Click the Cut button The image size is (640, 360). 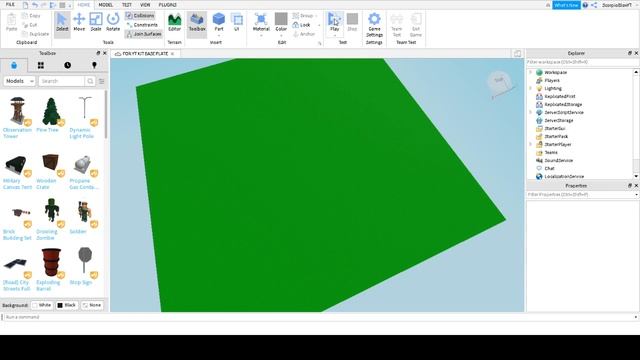coord(29,25)
